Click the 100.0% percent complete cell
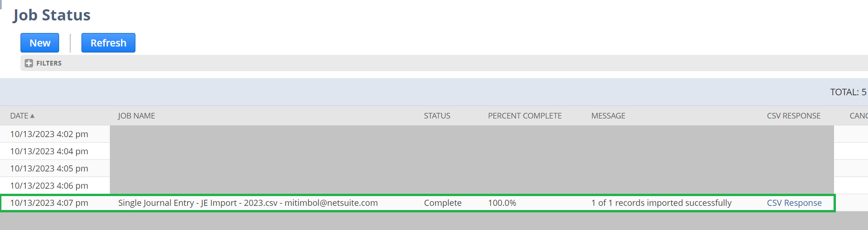The width and height of the screenshot is (868, 230). tap(502, 203)
